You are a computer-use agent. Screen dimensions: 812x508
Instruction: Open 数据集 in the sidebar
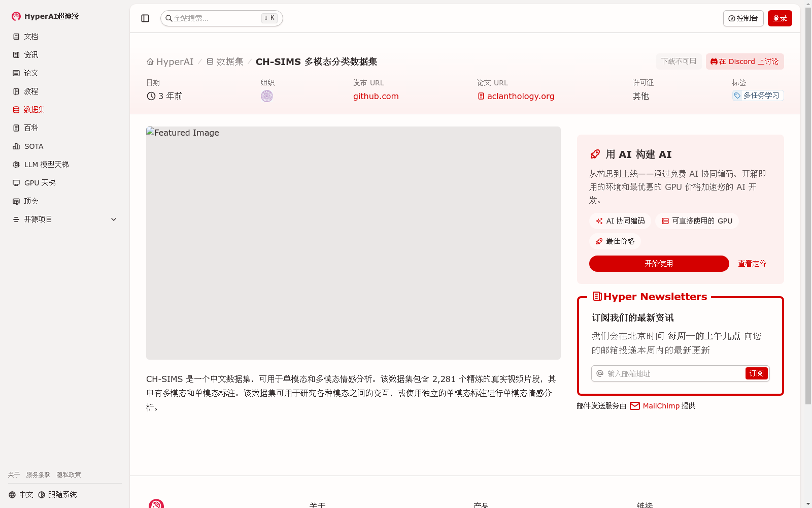tap(35, 110)
